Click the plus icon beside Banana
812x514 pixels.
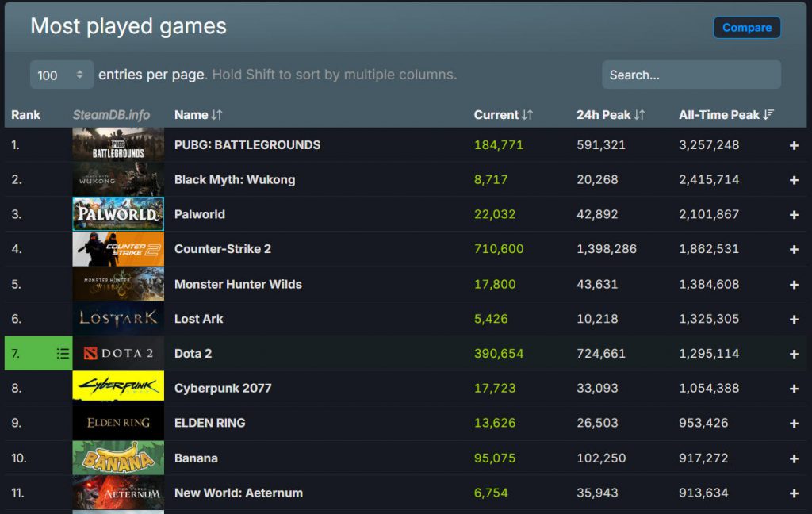[794, 458]
